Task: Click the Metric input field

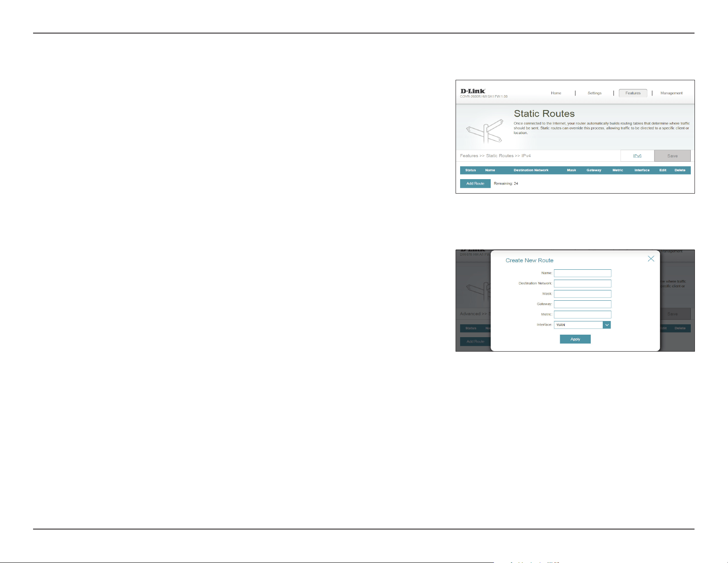Action: pyautogui.click(x=582, y=314)
